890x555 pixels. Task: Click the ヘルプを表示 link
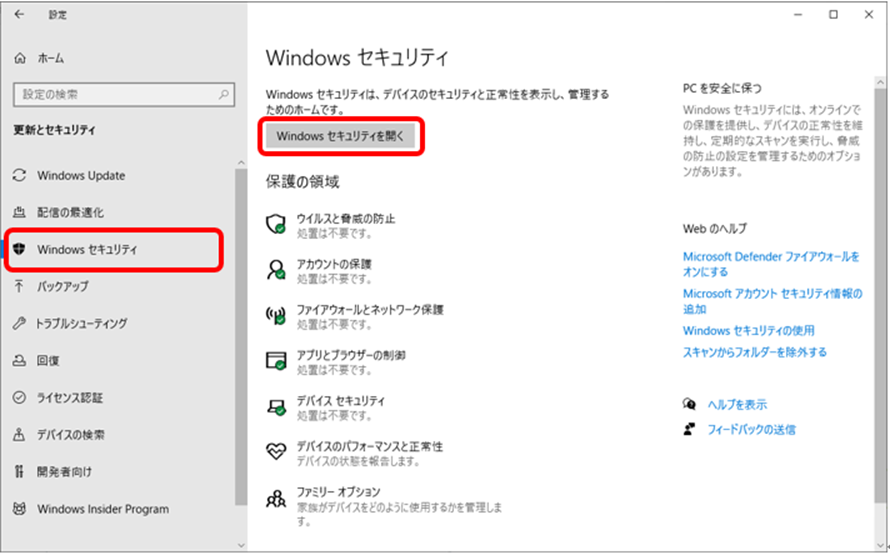click(737, 404)
